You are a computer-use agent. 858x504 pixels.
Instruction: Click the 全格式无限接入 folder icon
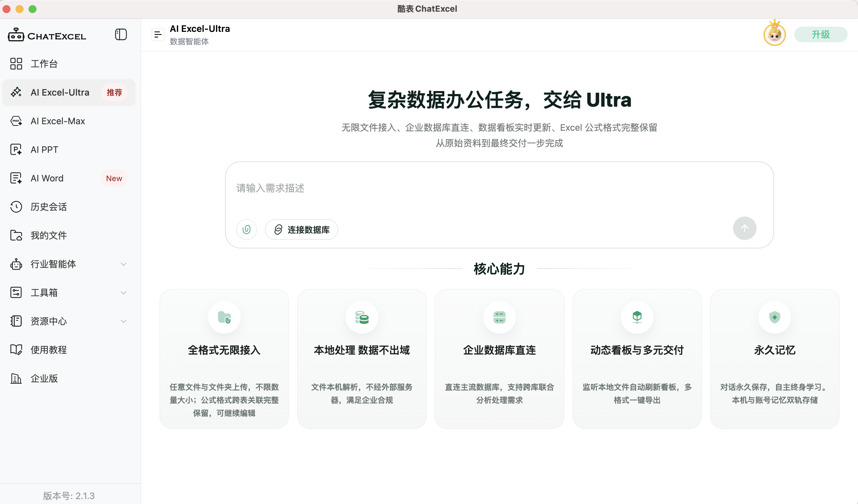click(224, 317)
